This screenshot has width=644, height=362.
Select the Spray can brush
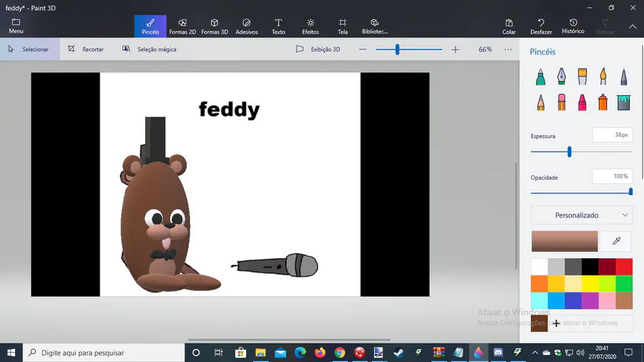603,102
